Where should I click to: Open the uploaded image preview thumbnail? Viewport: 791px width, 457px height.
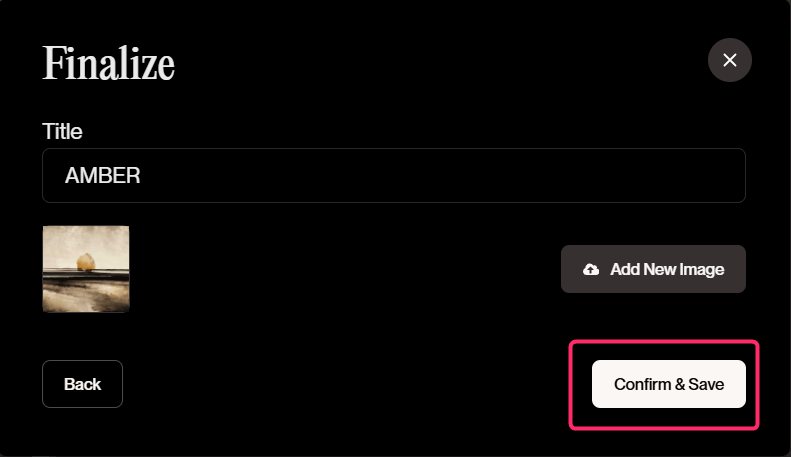coord(86,269)
